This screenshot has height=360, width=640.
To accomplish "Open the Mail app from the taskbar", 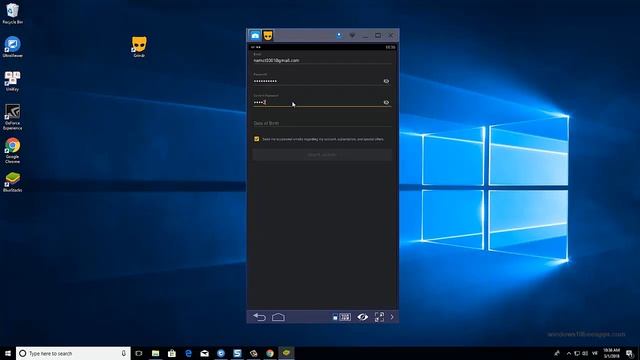I will (204, 353).
